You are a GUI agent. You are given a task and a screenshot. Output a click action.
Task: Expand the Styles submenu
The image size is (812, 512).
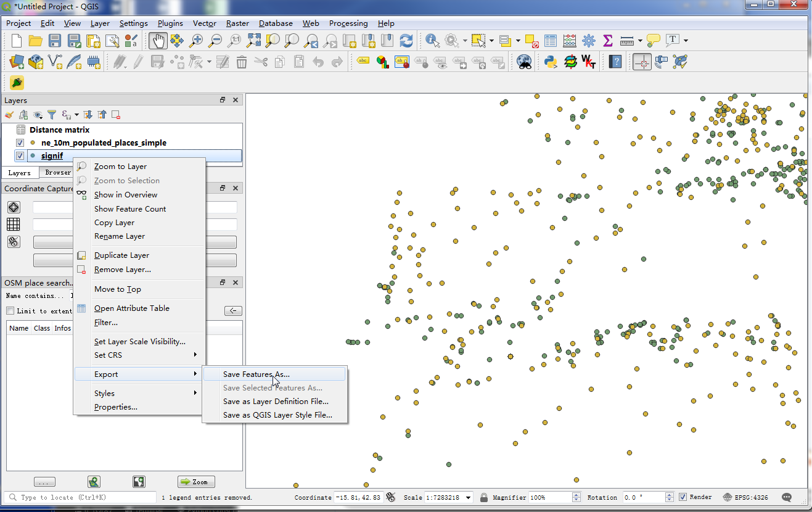139,393
